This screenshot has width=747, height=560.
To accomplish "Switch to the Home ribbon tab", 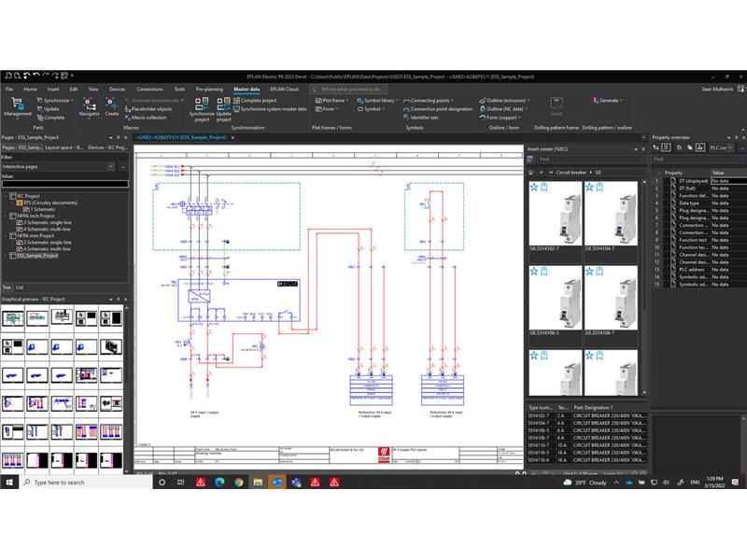I will tap(30, 89).
